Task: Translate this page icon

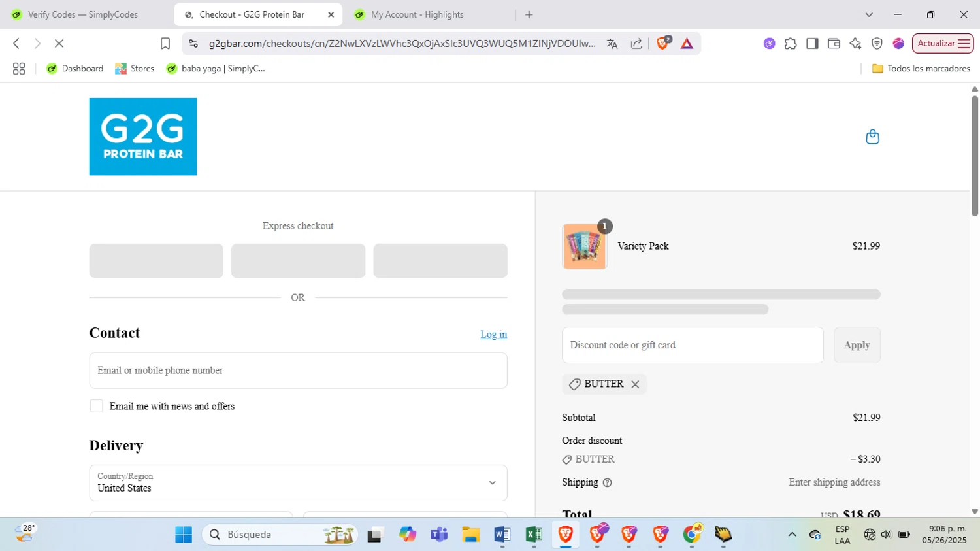Action: (x=612, y=44)
